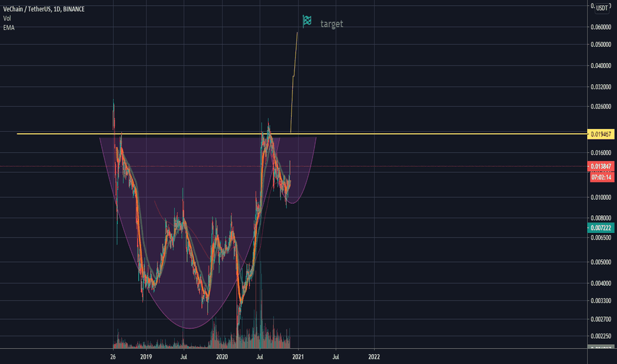The image size is (617, 364).
Task: Click the green 0.007222 price label
Action: [600, 228]
